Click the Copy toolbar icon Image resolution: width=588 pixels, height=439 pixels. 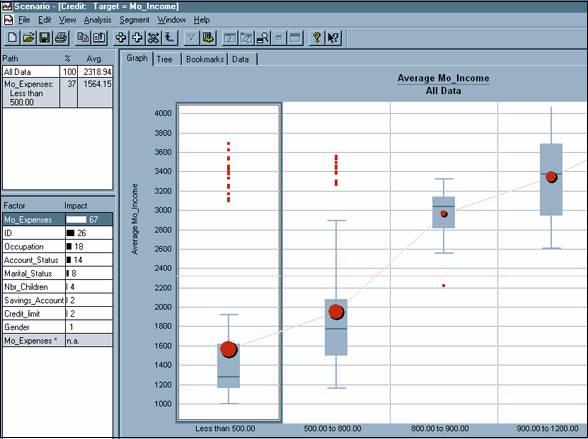click(83, 38)
